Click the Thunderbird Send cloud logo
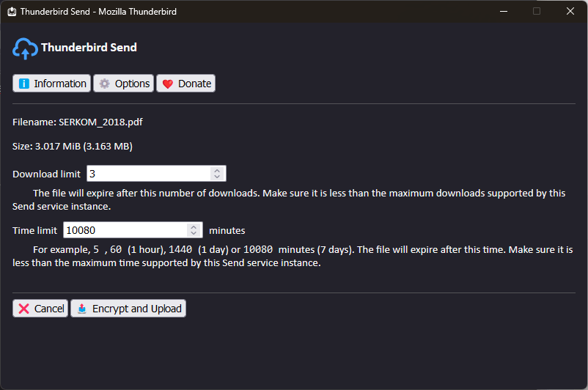 coord(25,48)
